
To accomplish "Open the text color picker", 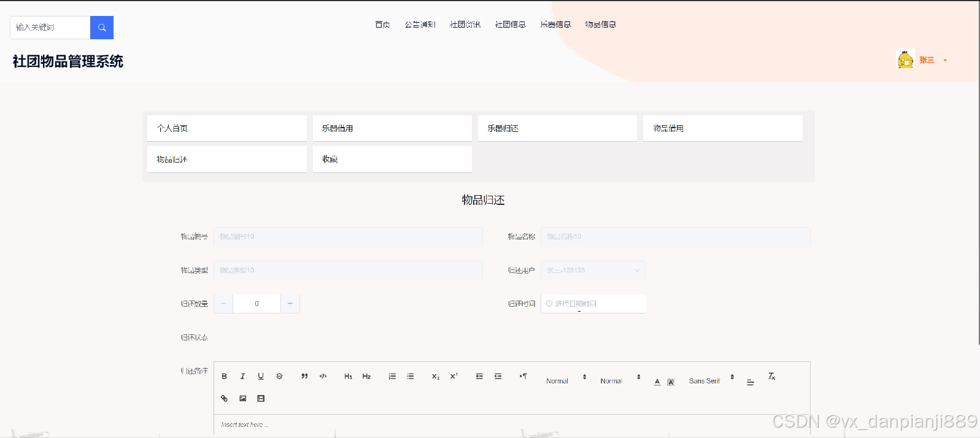I will tap(657, 382).
